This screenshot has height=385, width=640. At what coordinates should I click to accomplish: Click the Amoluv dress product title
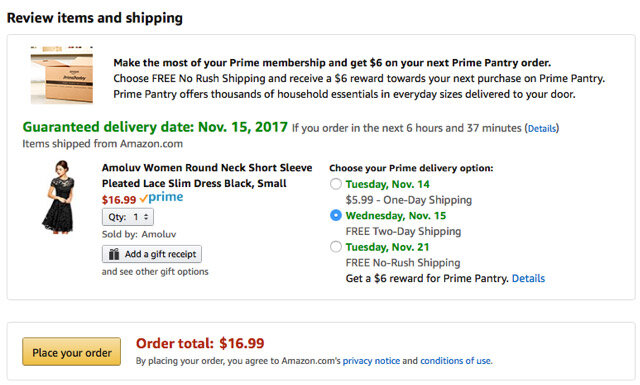click(207, 176)
